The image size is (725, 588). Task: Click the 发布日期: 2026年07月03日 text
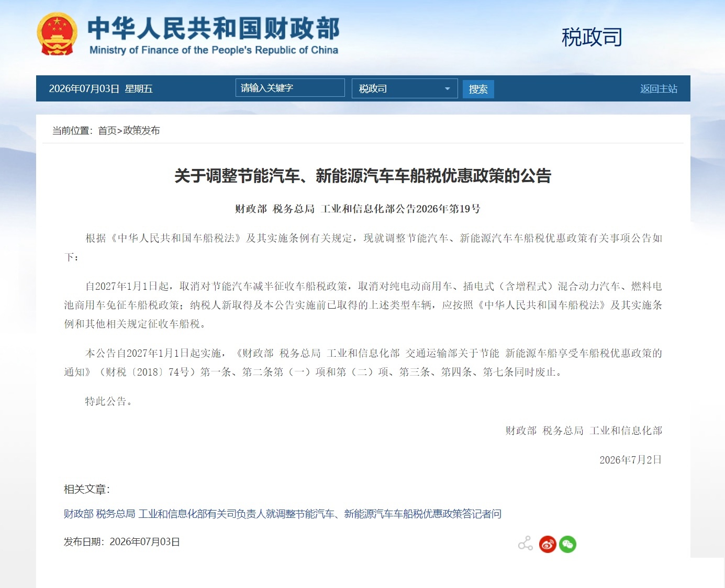click(x=122, y=542)
